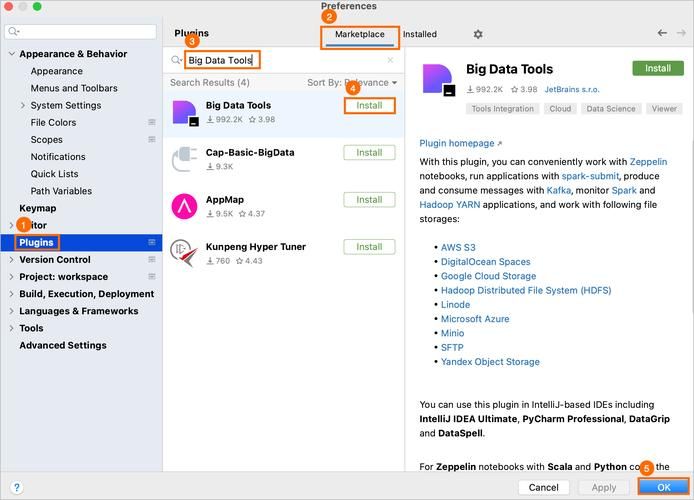Click the Apply button
The image size is (694, 500).
tap(604, 487)
